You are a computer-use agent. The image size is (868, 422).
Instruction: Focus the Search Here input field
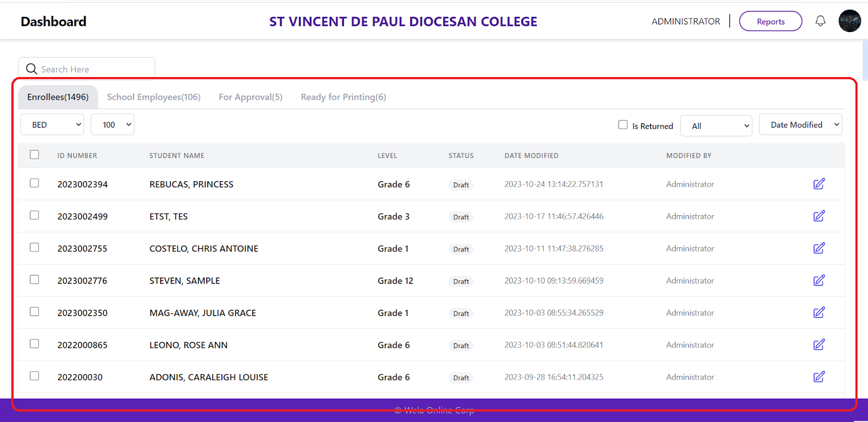95,69
